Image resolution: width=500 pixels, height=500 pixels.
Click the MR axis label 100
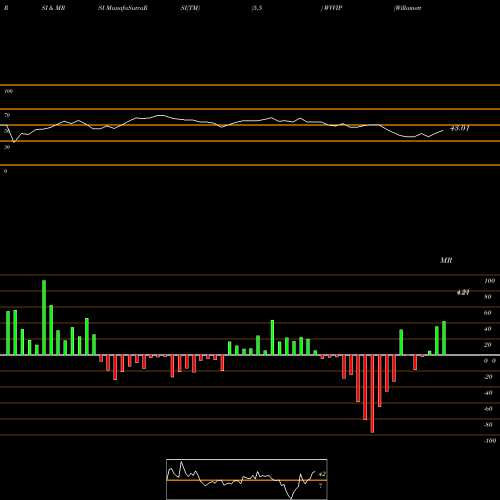pyautogui.click(x=489, y=281)
